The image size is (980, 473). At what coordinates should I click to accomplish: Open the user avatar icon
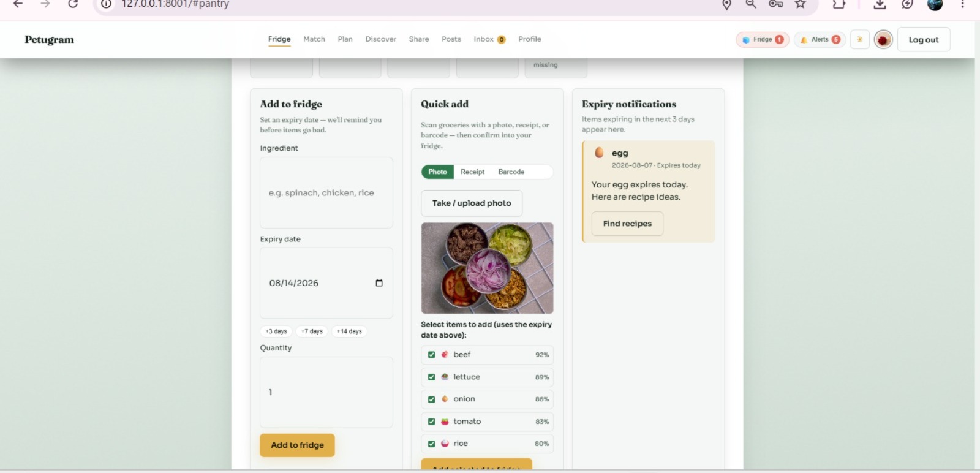click(x=883, y=39)
